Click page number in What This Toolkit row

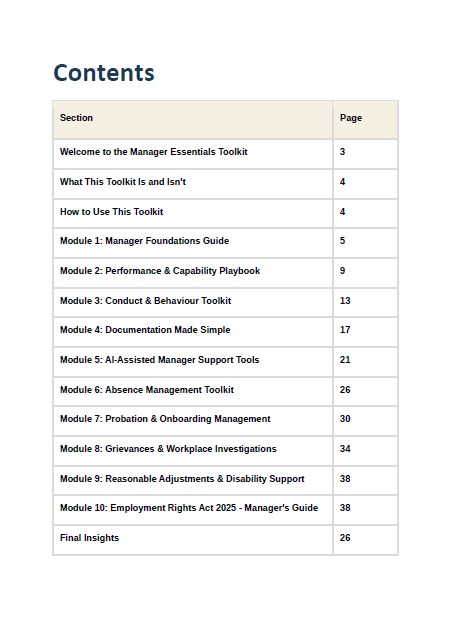point(342,182)
